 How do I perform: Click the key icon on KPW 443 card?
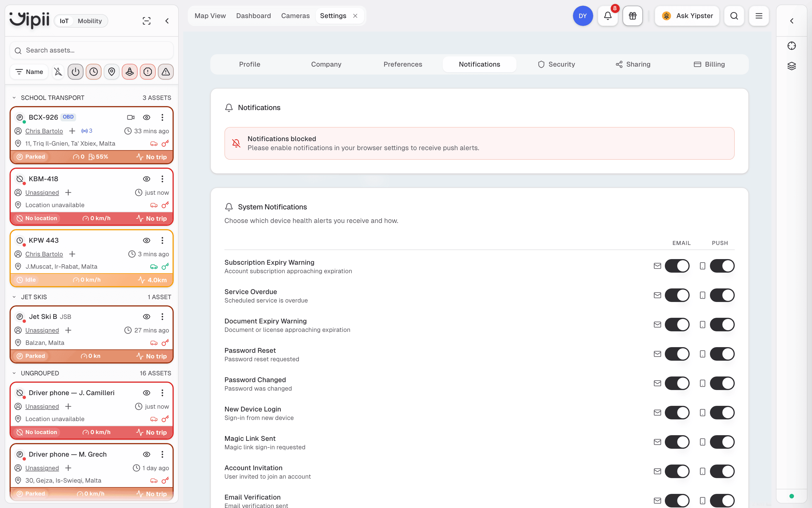tap(165, 266)
